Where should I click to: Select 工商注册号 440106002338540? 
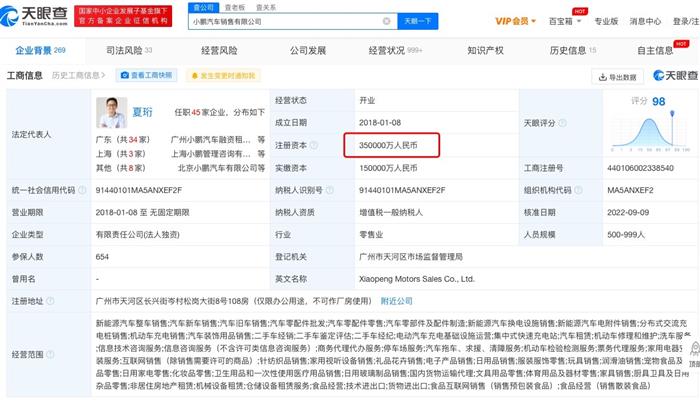click(x=641, y=168)
